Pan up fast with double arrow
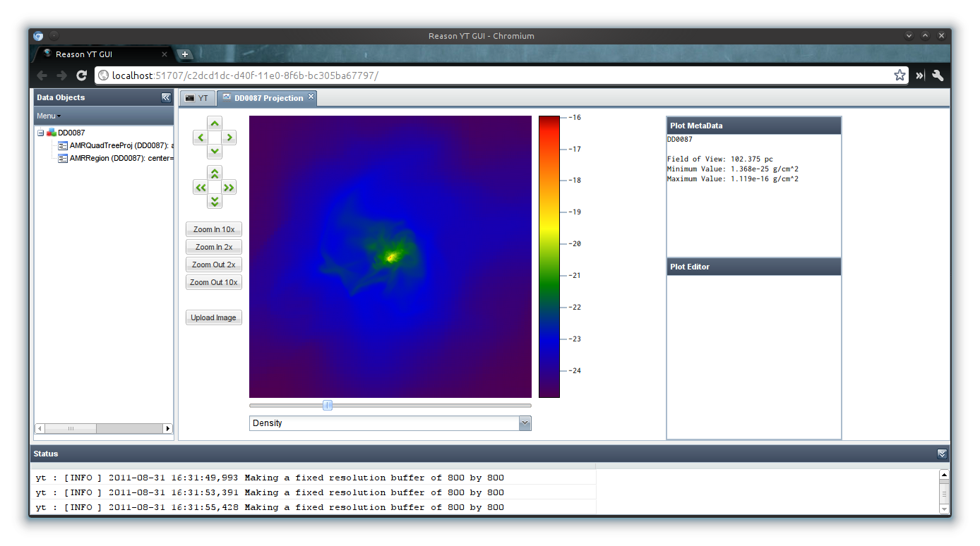980x546 pixels. coord(215,173)
